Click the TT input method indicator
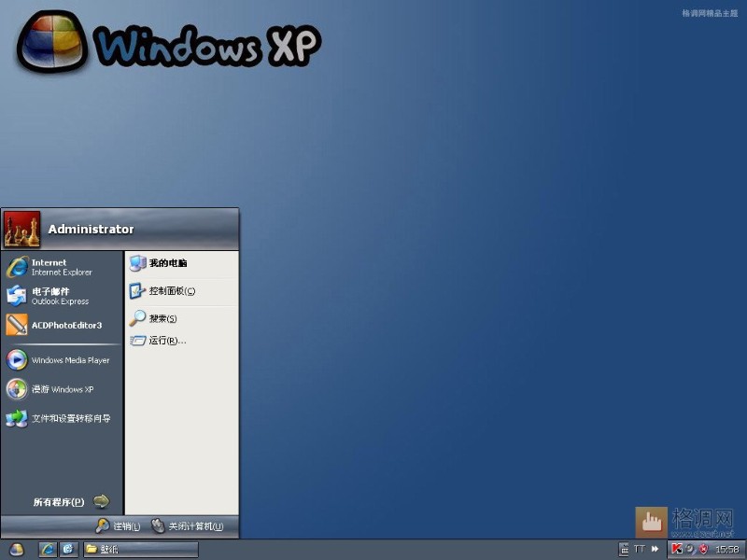747x560 pixels. point(640,549)
